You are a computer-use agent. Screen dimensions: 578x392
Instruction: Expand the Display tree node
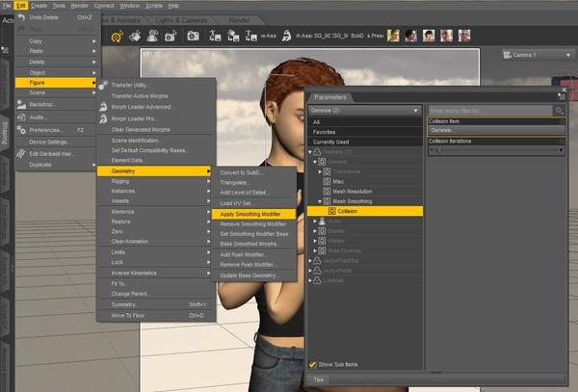(315, 231)
